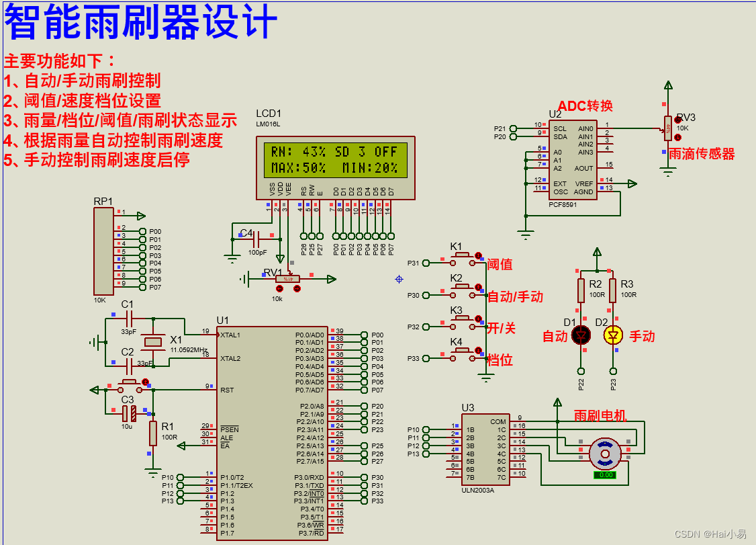Select the C3 electrolytic capacitor

(x=129, y=414)
